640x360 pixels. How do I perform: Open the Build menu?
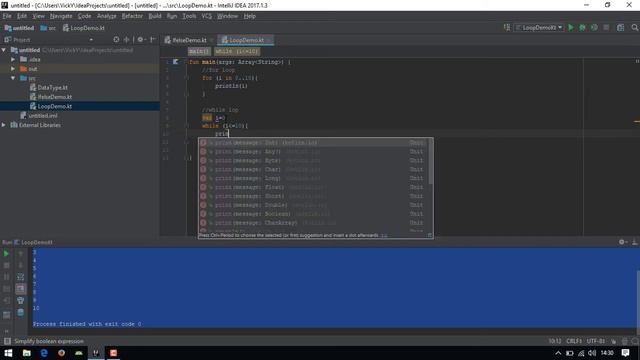155,16
